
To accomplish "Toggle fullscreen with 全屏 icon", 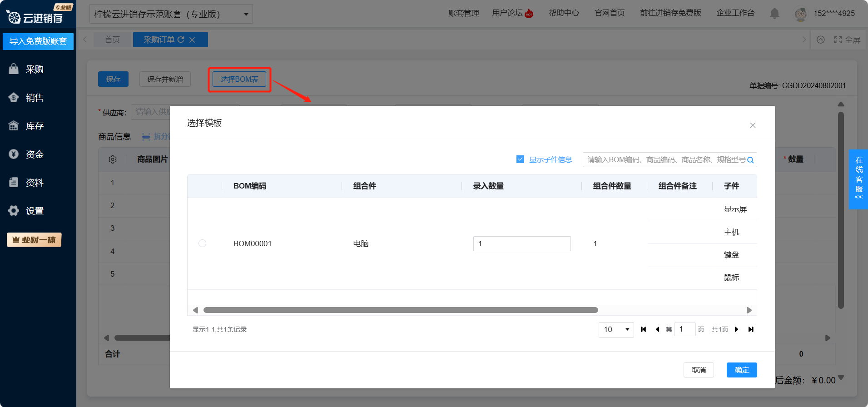I will coord(847,40).
